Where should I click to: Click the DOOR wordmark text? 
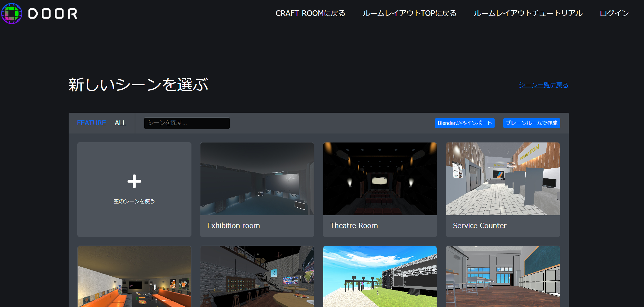coord(53,14)
